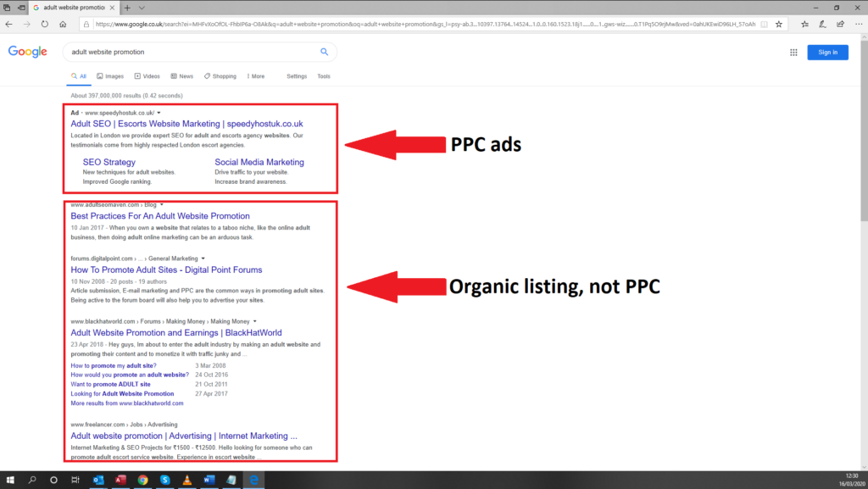Screen dimensions: 868x489
Task: Open favorites hub icon
Action: [805, 24]
